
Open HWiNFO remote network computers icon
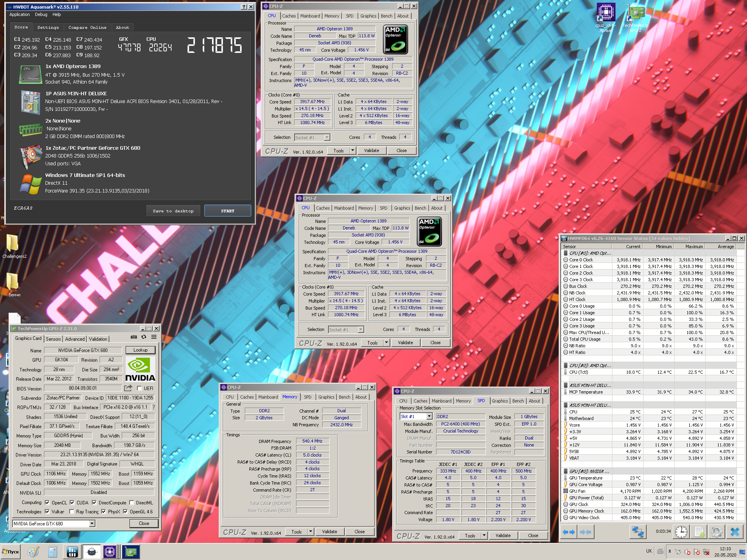coord(638,532)
